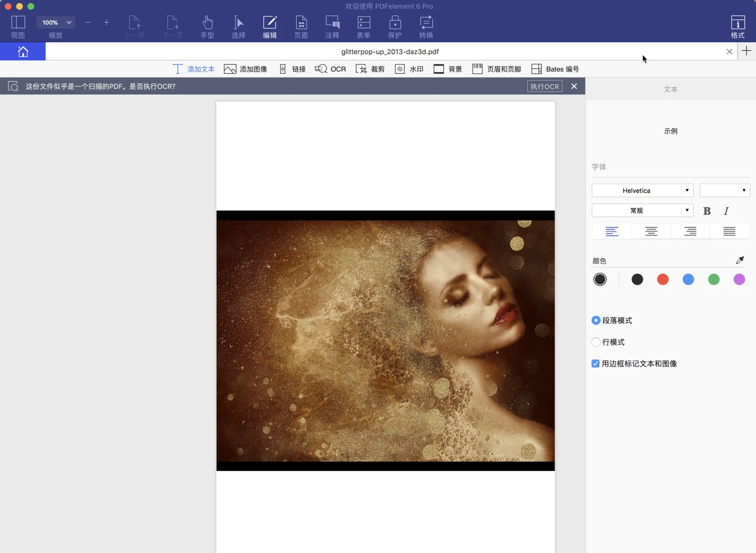This screenshot has width=756, height=553.
Task: Go to previous page 上一页
Action: point(134,27)
